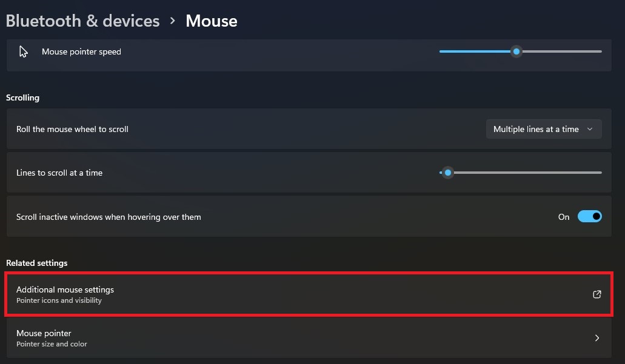Click the Lines to scroll at a time label
Viewport: 625px width, 364px height.
click(59, 173)
